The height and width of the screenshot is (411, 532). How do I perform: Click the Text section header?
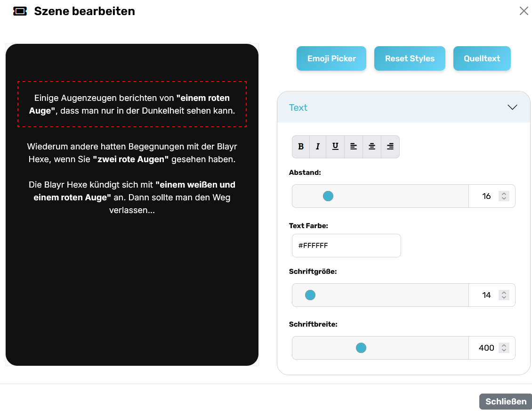(x=298, y=107)
